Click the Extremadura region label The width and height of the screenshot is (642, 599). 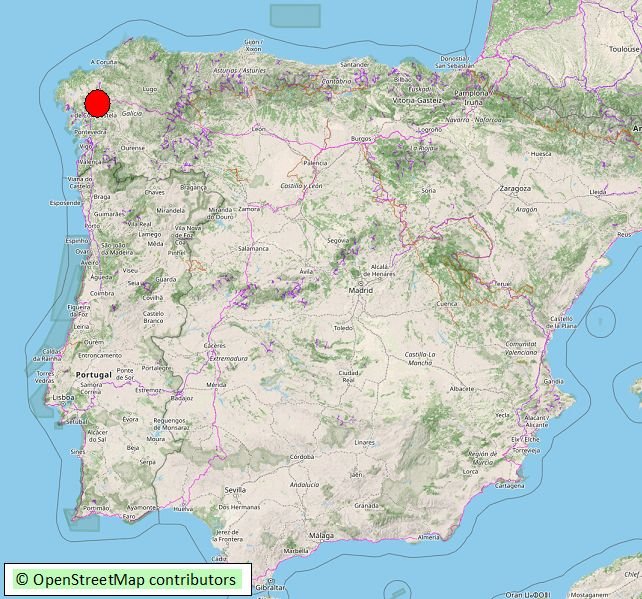(228, 358)
